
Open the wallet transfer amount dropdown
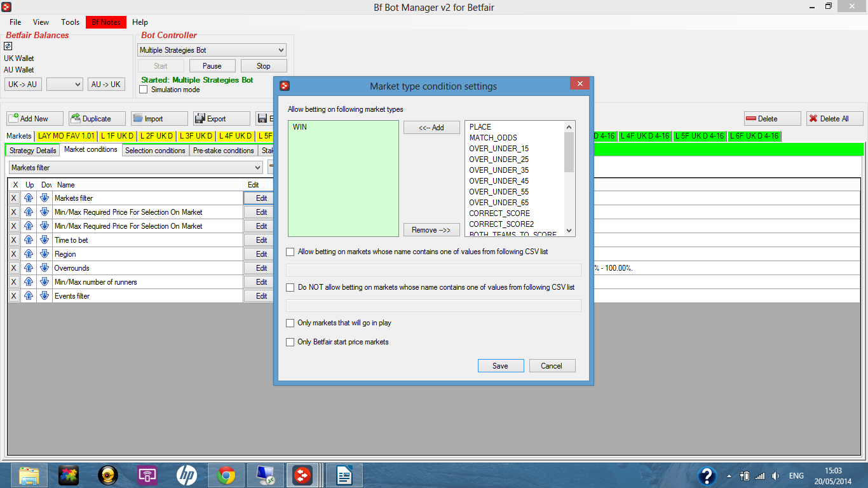65,85
